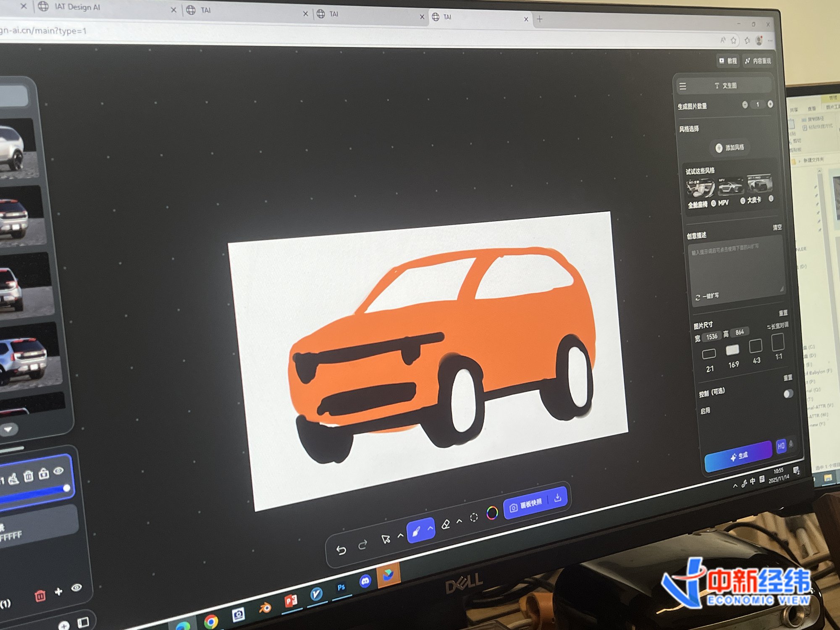Select the 16:9 aspect ratio option

point(732,350)
